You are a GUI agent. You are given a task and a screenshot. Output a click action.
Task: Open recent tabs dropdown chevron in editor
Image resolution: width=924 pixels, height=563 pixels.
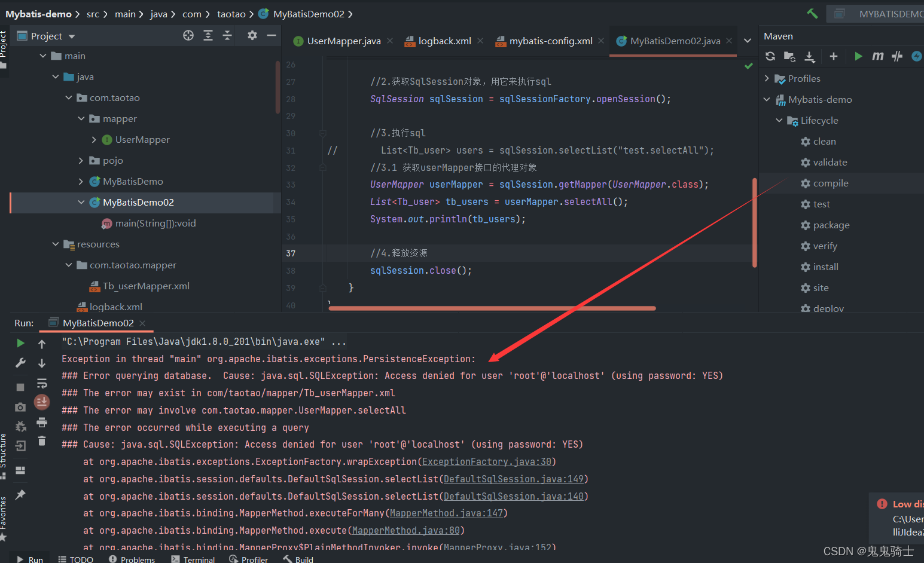point(748,41)
